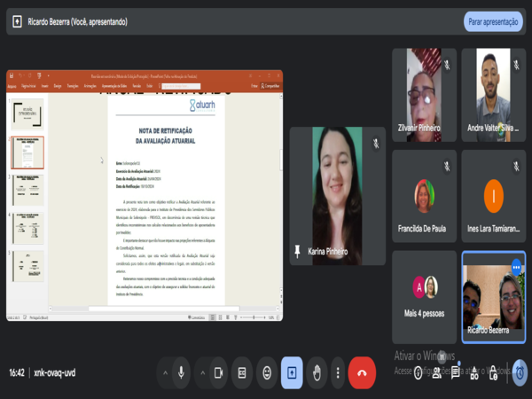Raise hand in the meeting
532x399 pixels.
tap(317, 373)
